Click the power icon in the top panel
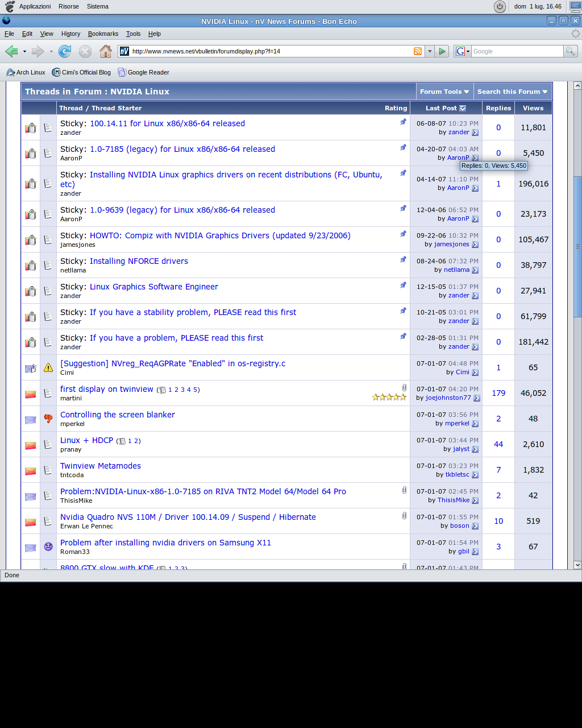 tap(500, 7)
